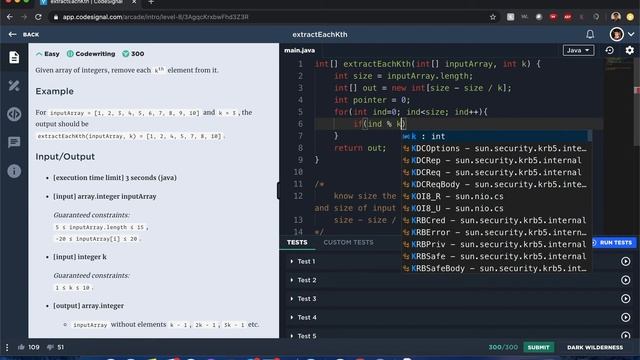Open the notifications bell

(x=590, y=34)
